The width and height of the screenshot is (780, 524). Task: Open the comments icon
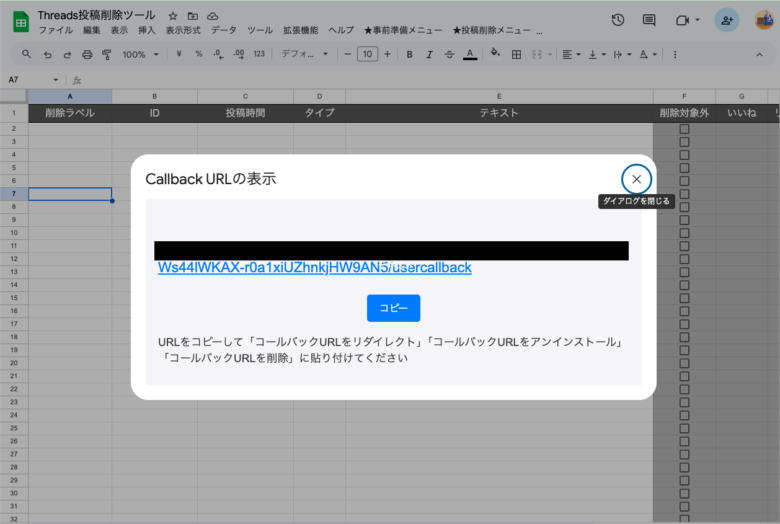649,20
